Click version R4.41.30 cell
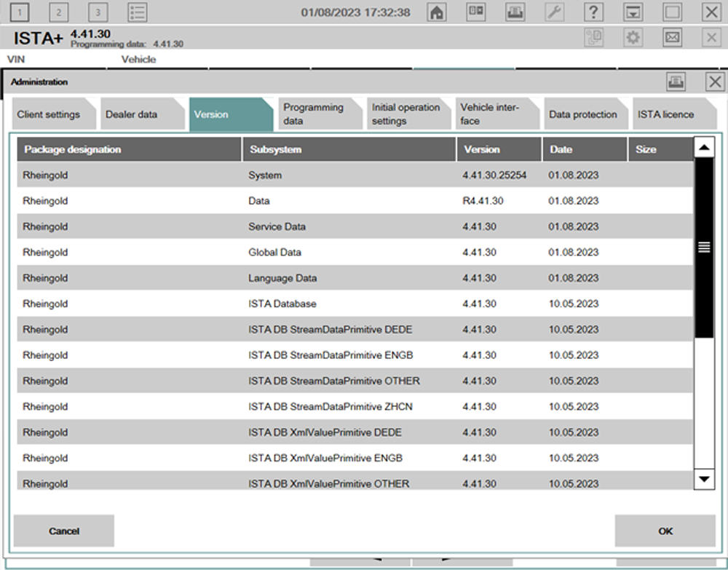Viewport: 728px width, 570px height. 483,201
